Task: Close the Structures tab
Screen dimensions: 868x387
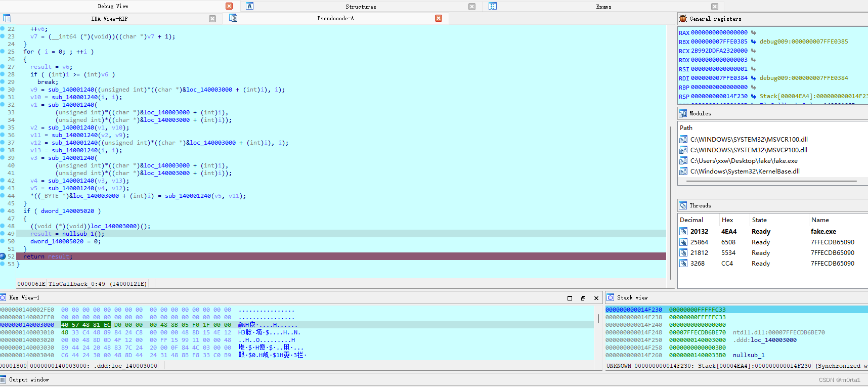Action: point(472,7)
